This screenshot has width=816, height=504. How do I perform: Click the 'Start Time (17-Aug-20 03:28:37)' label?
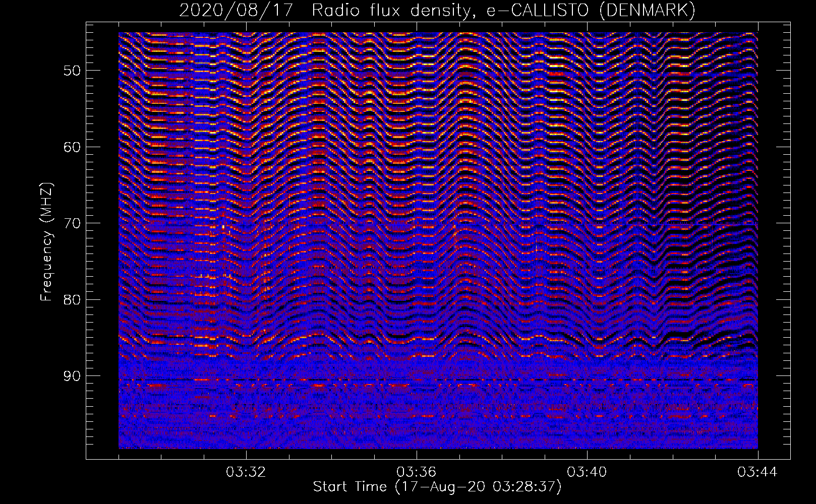437,487
